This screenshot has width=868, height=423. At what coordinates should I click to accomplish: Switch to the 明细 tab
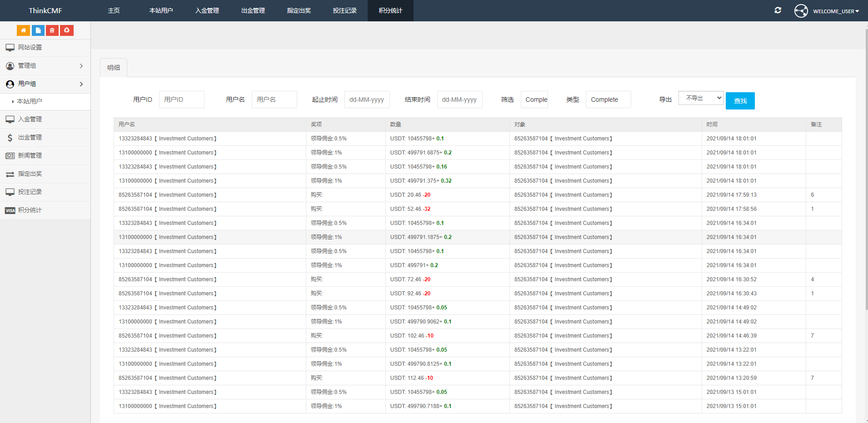click(x=114, y=68)
